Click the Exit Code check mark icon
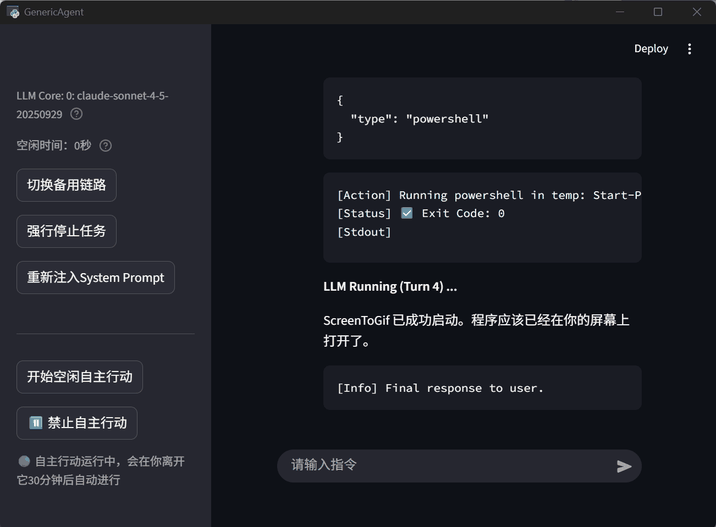This screenshot has width=716, height=527. click(407, 213)
